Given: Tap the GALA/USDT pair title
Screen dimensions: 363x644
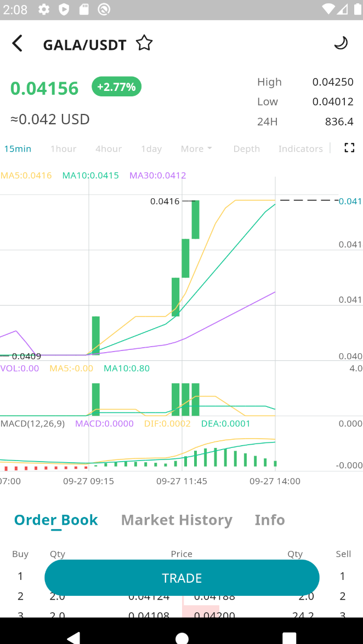Looking at the screenshot, I should [x=84, y=45].
